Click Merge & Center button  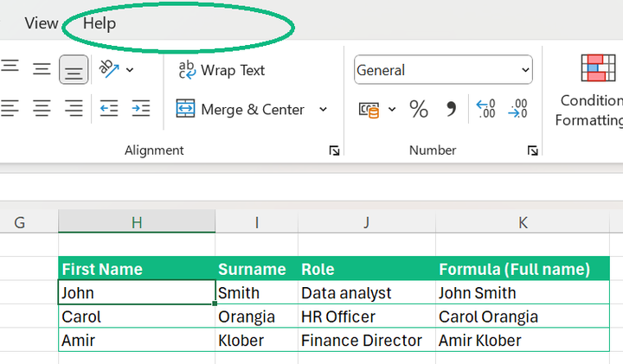pyautogui.click(x=241, y=109)
